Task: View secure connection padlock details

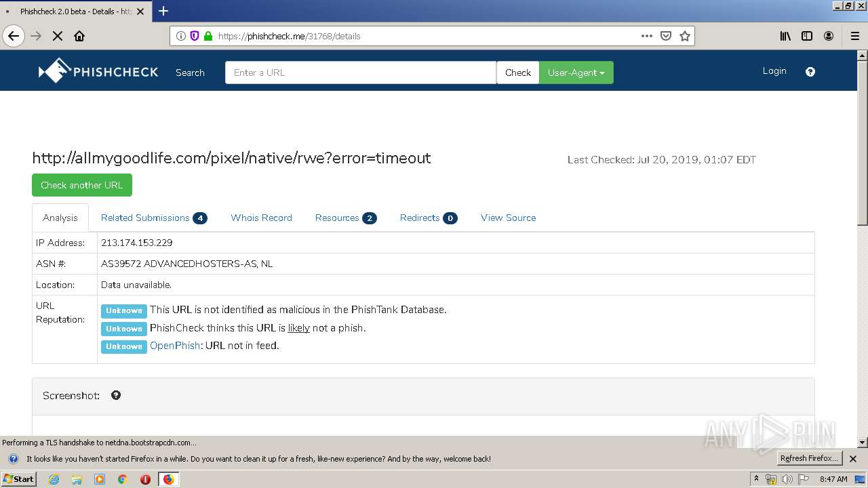Action: click(x=208, y=36)
